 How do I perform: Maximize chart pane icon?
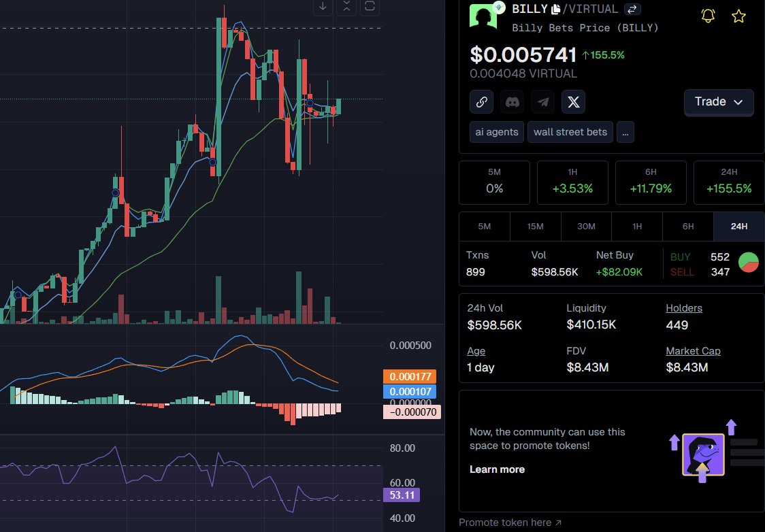click(x=370, y=7)
